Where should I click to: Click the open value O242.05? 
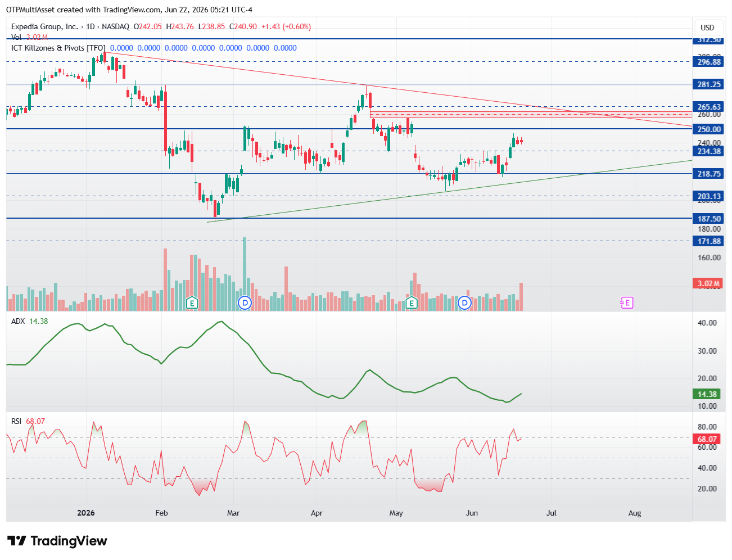click(148, 26)
